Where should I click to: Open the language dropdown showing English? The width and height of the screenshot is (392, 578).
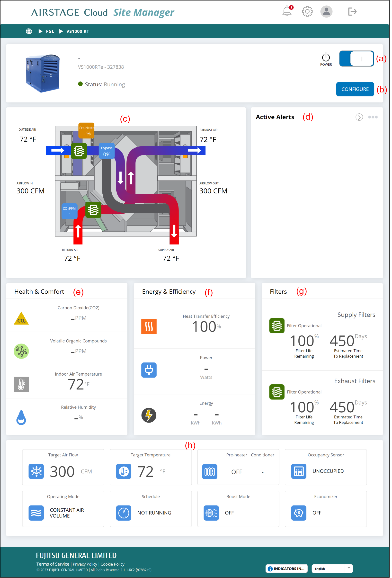332,569
